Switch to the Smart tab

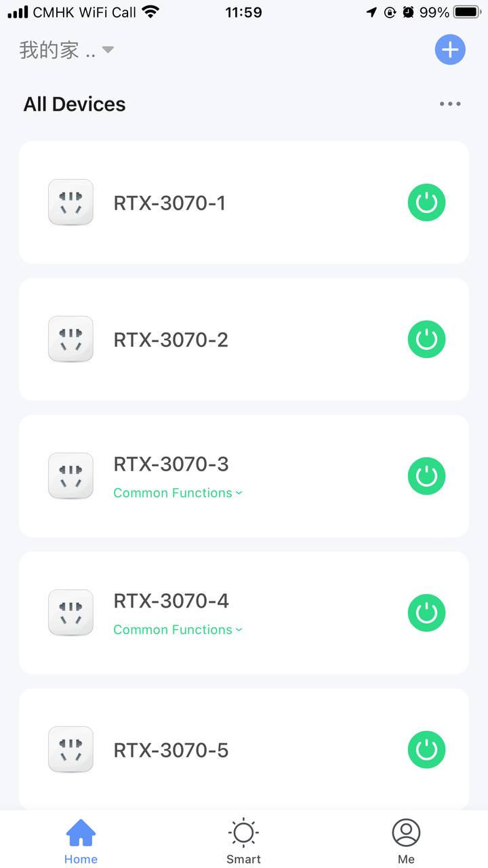(x=244, y=841)
